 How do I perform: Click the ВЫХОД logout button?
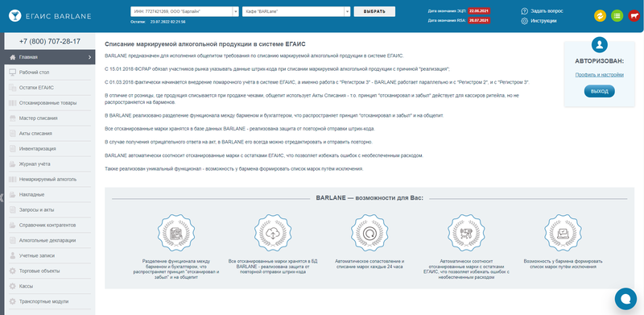(x=599, y=91)
